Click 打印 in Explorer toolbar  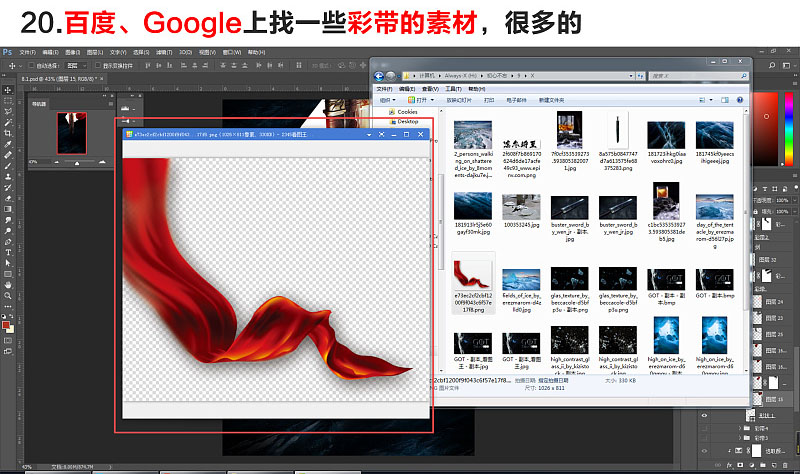coord(489,100)
